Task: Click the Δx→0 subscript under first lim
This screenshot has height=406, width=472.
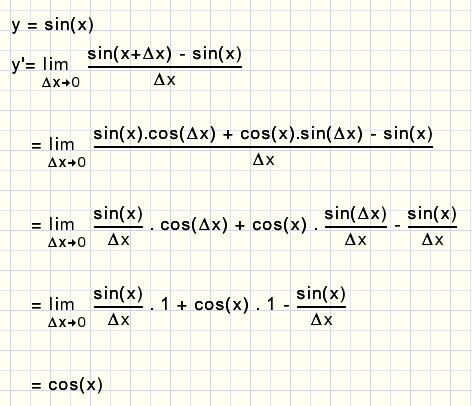Action: (x=61, y=82)
